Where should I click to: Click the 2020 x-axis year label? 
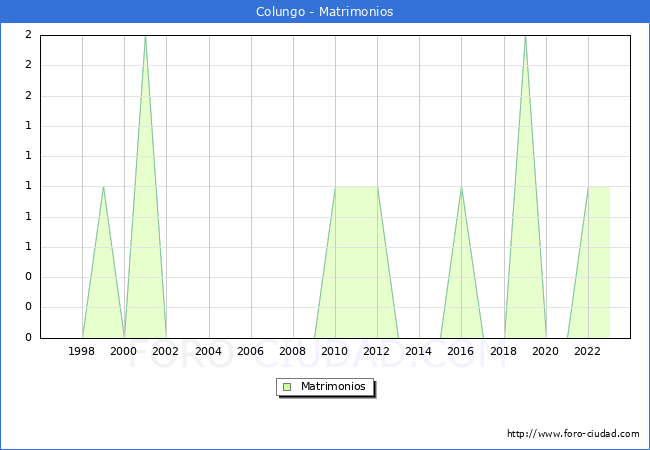coord(546,351)
